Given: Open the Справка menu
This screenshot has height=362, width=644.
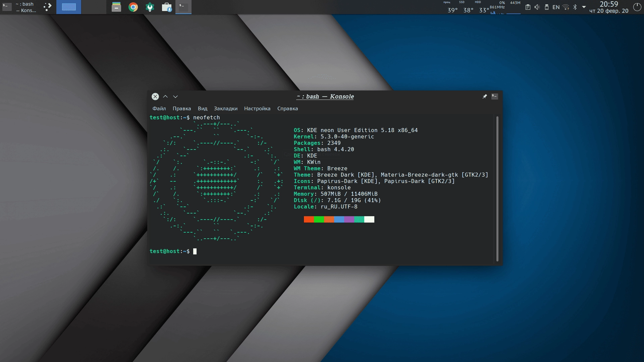Looking at the screenshot, I should [287, 109].
